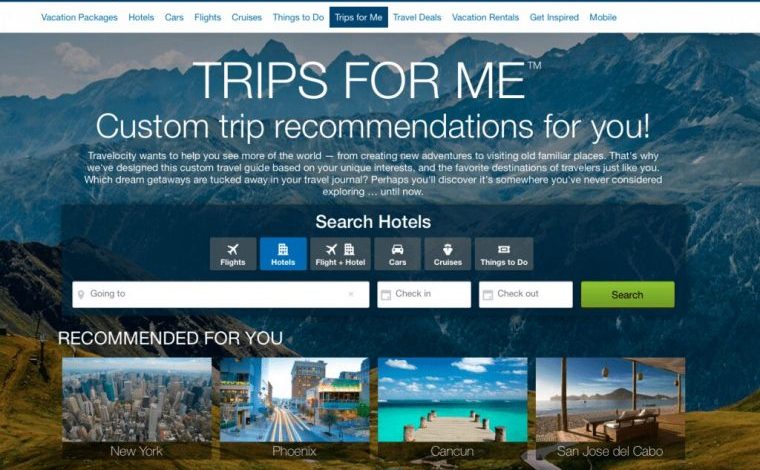Open the Get Inspired menu item
Screen dimensions: 760x470
(554, 17)
